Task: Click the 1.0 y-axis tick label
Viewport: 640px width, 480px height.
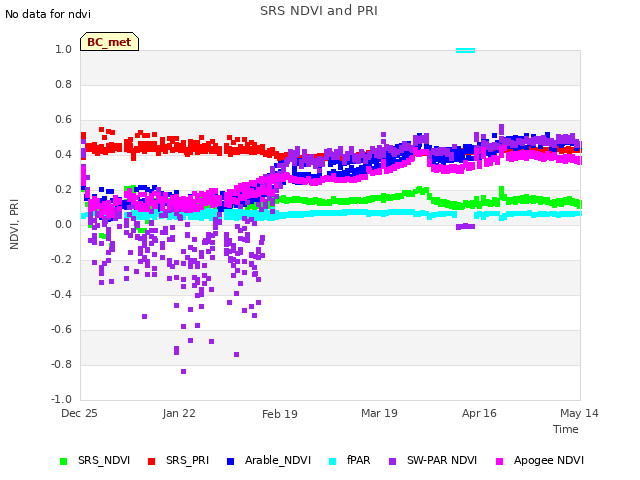Action: coord(63,49)
